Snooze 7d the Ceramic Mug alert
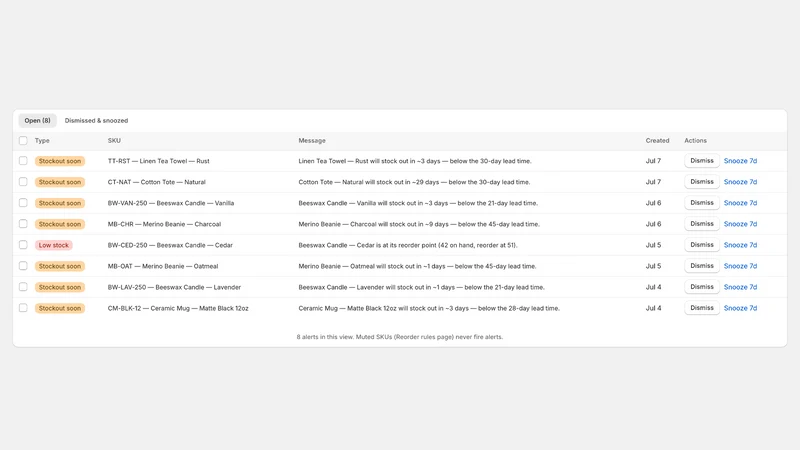 pos(740,308)
